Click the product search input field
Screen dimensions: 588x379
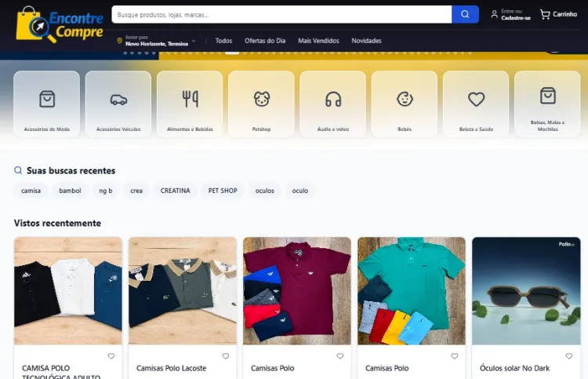(281, 14)
